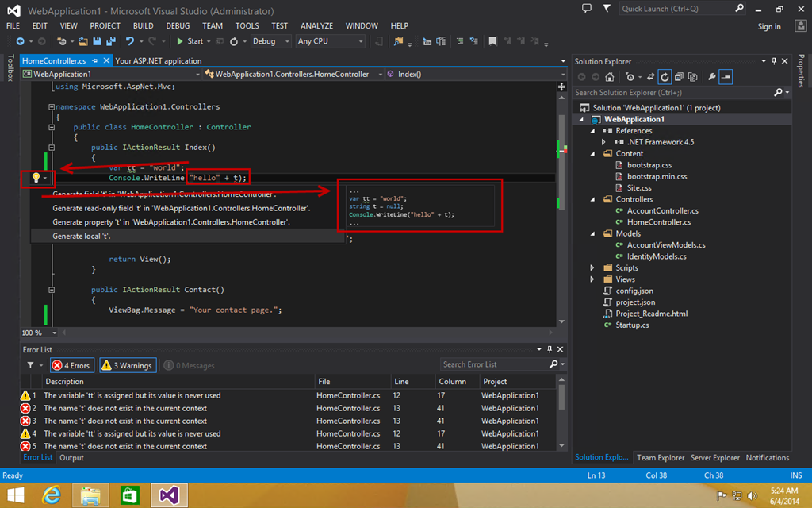Screen dimensions: 812x508
Task: Toggle Sync with Active Document in Solution Explorer
Action: 650,77
